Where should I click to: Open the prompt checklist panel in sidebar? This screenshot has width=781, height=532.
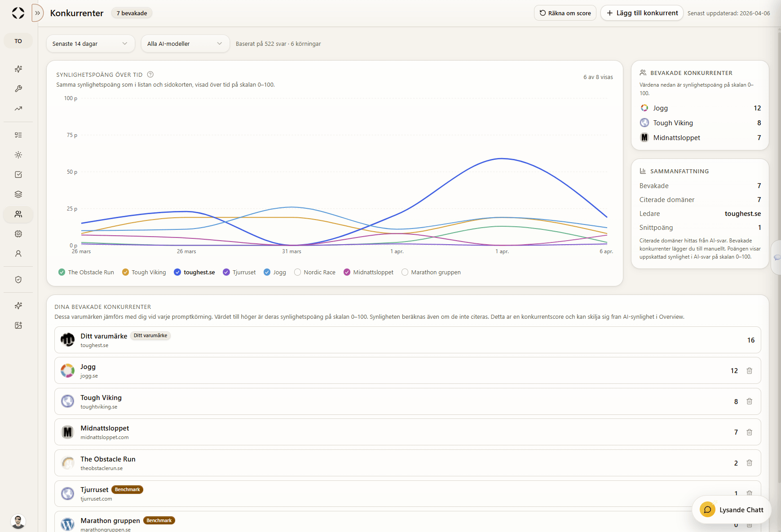(18, 135)
